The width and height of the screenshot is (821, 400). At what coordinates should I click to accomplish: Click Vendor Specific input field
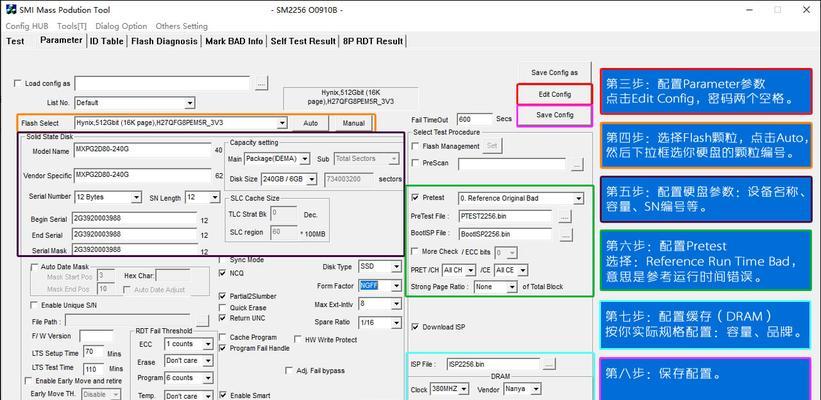142,175
